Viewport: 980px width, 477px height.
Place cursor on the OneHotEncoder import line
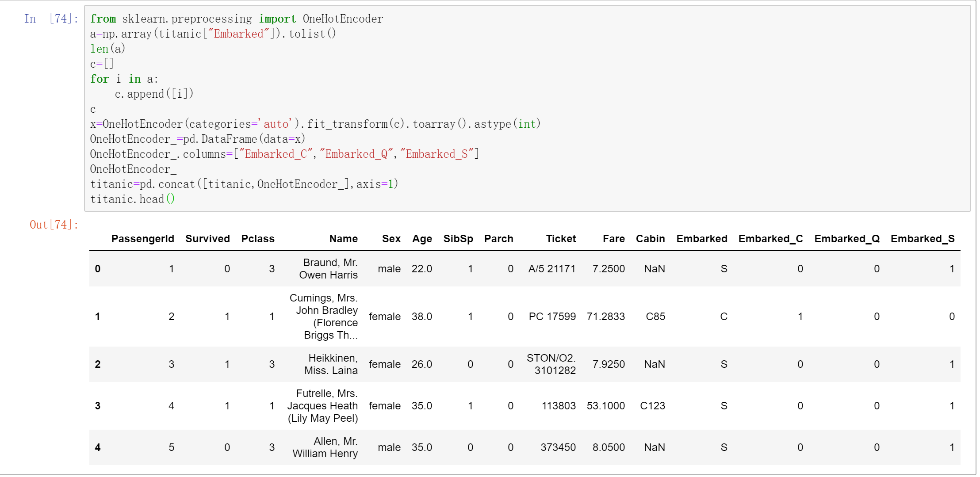tap(237, 19)
